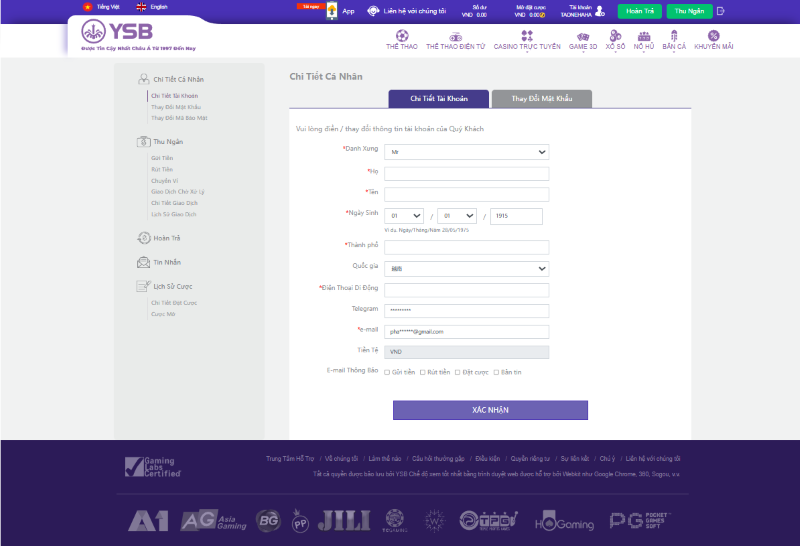800x546 pixels.
Task: Expand the Quốc gia country dropdown
Action: [x=467, y=269]
